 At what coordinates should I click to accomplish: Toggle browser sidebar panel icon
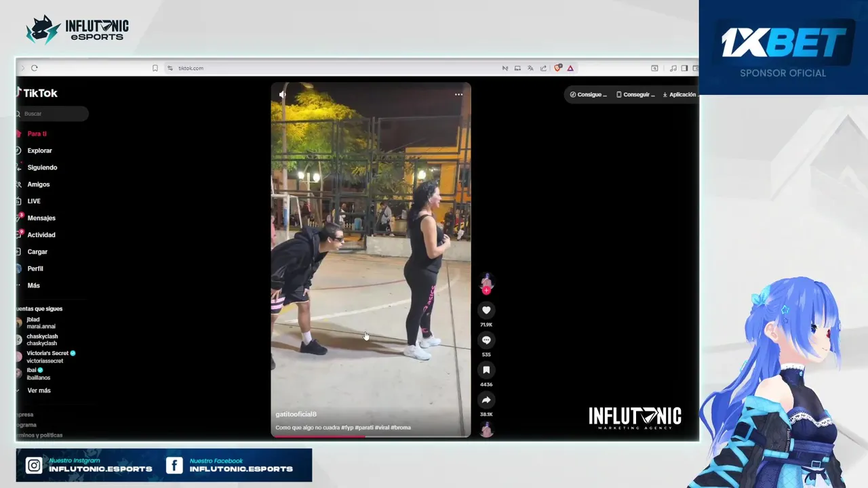(x=684, y=68)
